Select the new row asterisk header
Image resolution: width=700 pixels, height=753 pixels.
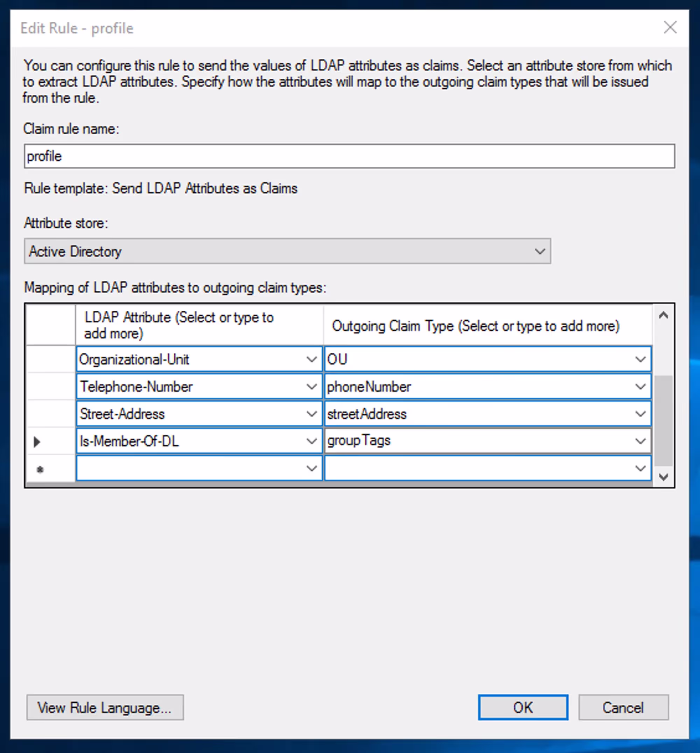click(40, 469)
